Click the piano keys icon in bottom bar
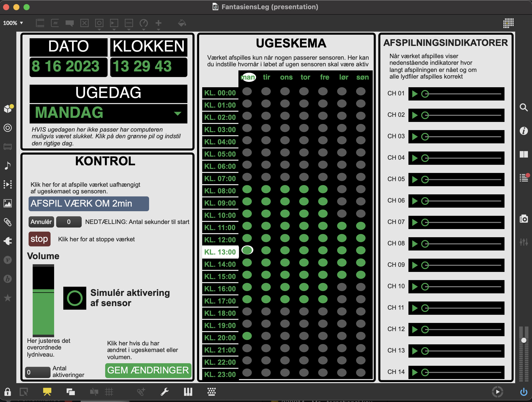The width and height of the screenshot is (532, 402). [188, 392]
